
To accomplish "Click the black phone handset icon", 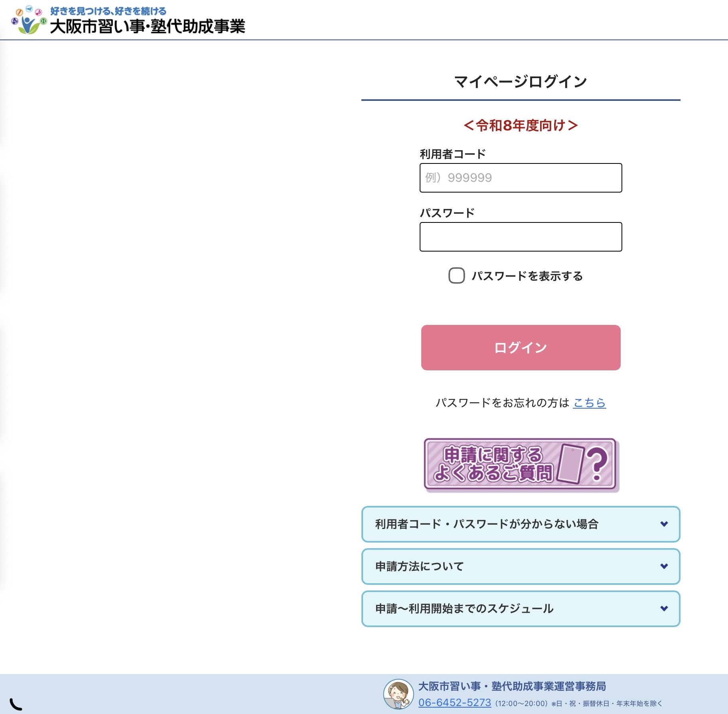I will [x=16, y=704].
